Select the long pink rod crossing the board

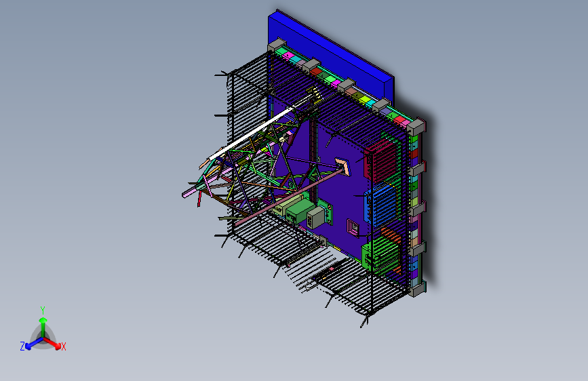coord(289,198)
